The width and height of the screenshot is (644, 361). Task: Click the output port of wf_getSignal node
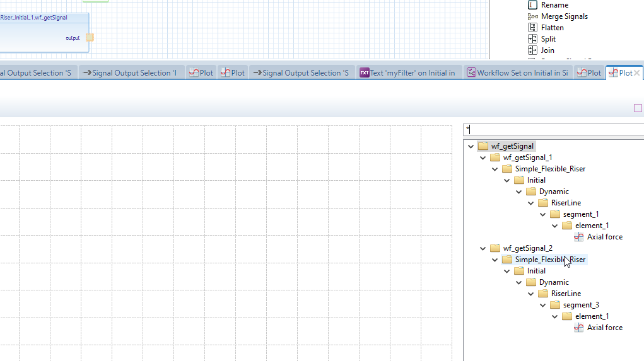[x=90, y=38]
